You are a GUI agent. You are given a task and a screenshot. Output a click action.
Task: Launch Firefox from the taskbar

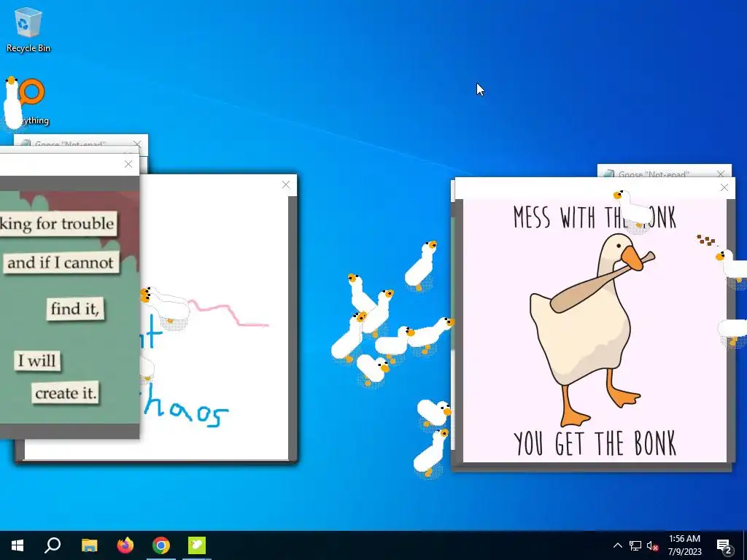125,545
